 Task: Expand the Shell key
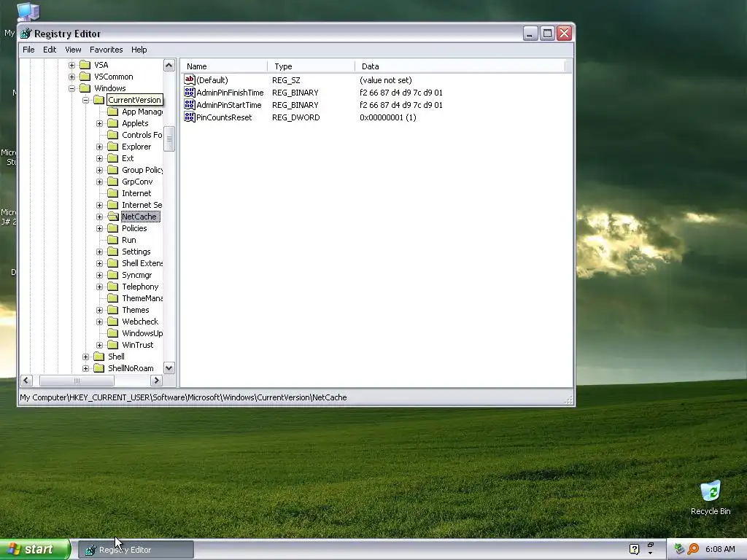click(86, 357)
